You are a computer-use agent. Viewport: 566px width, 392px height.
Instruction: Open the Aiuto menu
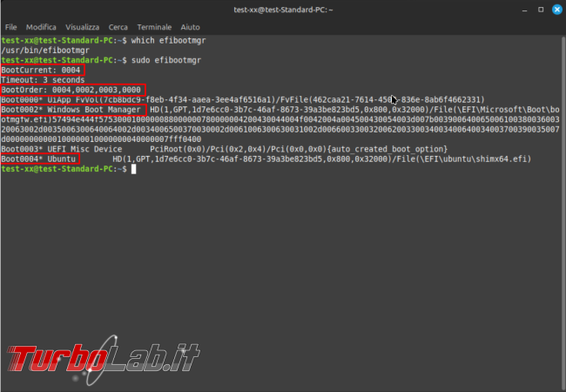(190, 27)
